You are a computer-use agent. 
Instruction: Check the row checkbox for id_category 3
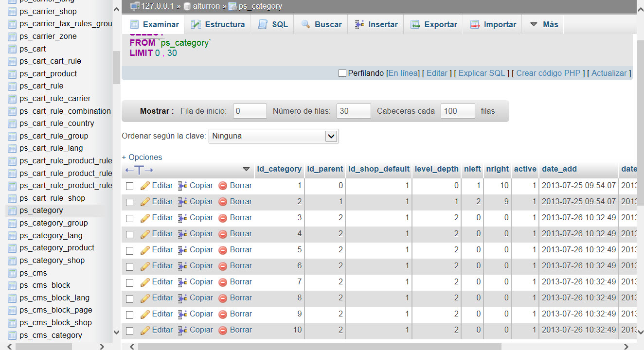point(129,218)
